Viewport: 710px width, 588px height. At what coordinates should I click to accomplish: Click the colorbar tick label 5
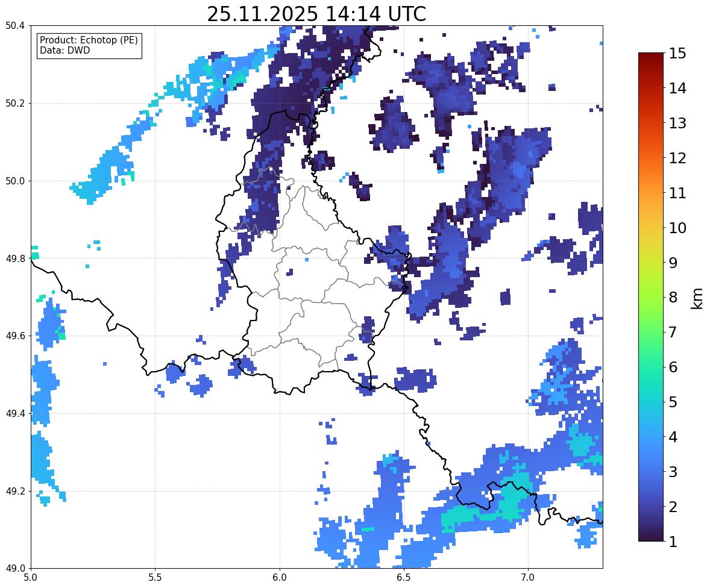(673, 402)
